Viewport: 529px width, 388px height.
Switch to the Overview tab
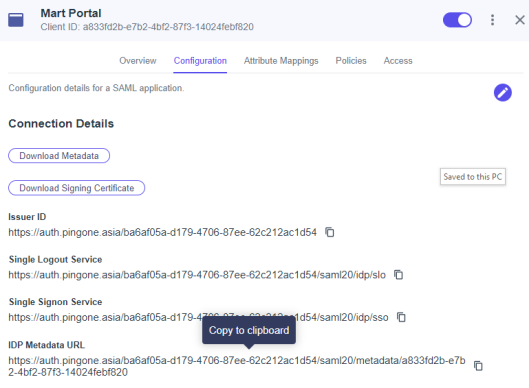138,61
